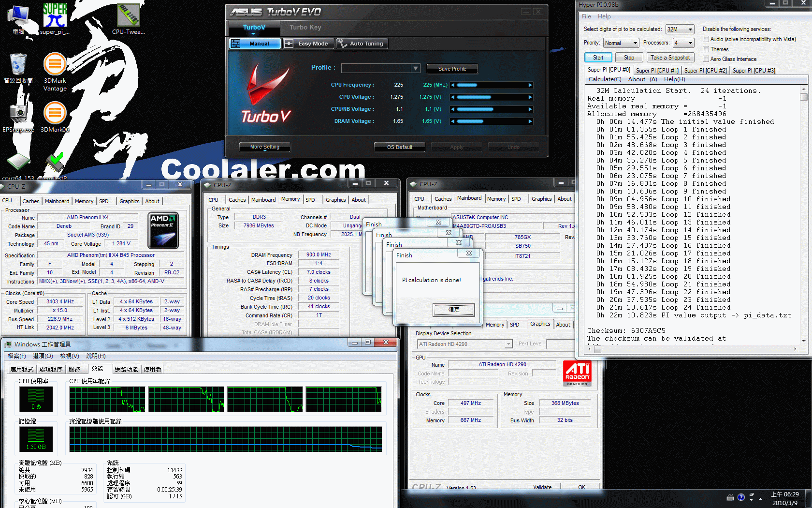
Task: Click Stop button in Hyper PI
Action: (x=629, y=58)
